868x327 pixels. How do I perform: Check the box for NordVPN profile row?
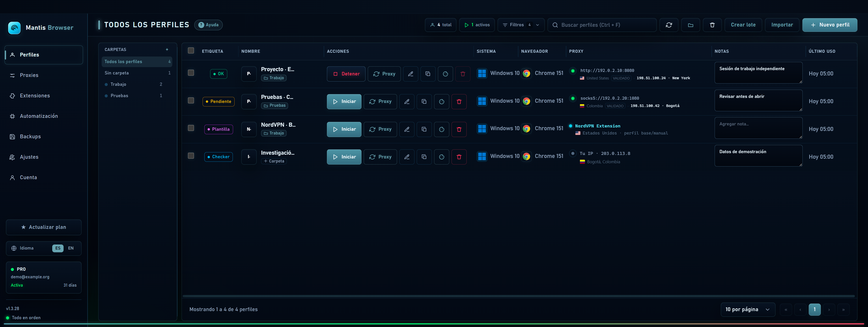[191, 128]
